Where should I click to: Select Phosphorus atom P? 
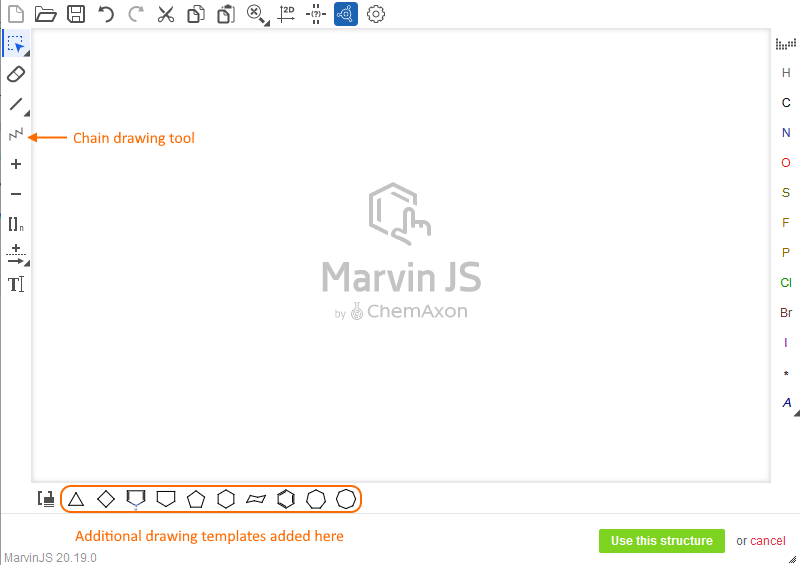coord(786,253)
